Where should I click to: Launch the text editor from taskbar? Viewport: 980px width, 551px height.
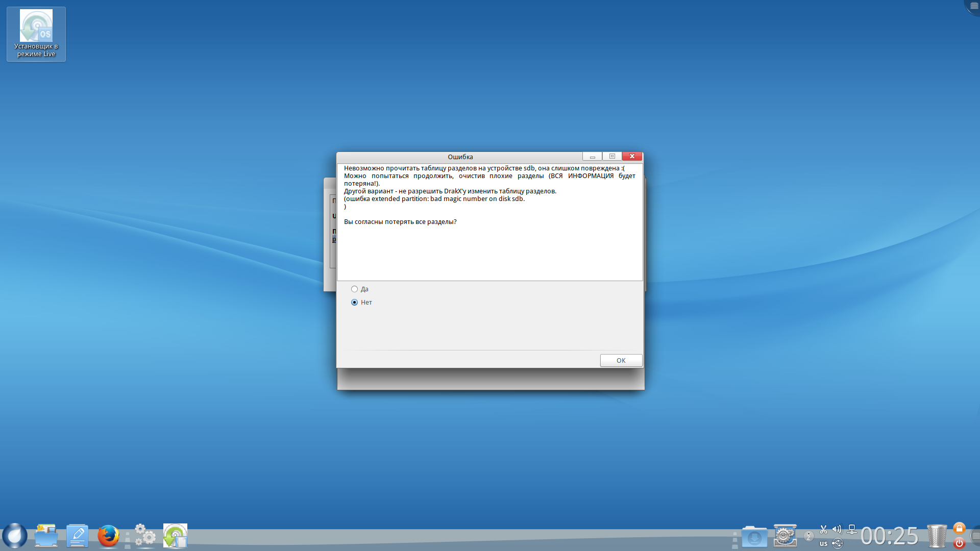point(77,536)
